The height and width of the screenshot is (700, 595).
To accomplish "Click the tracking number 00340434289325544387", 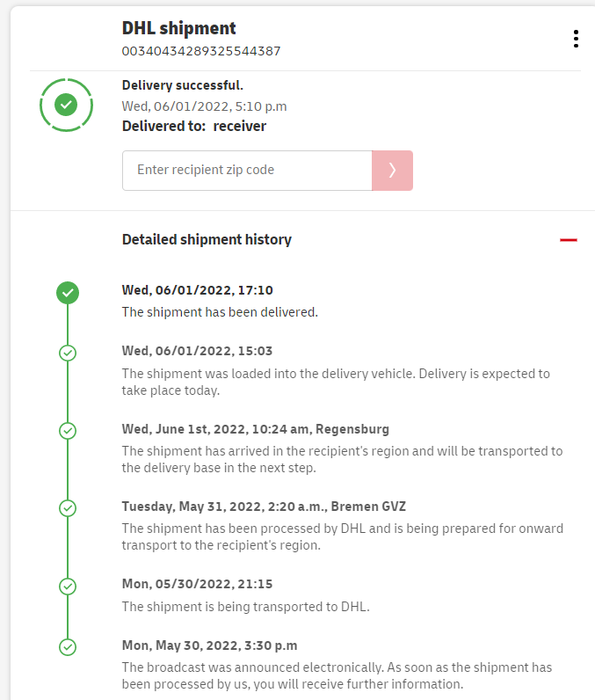I will pyautogui.click(x=201, y=51).
